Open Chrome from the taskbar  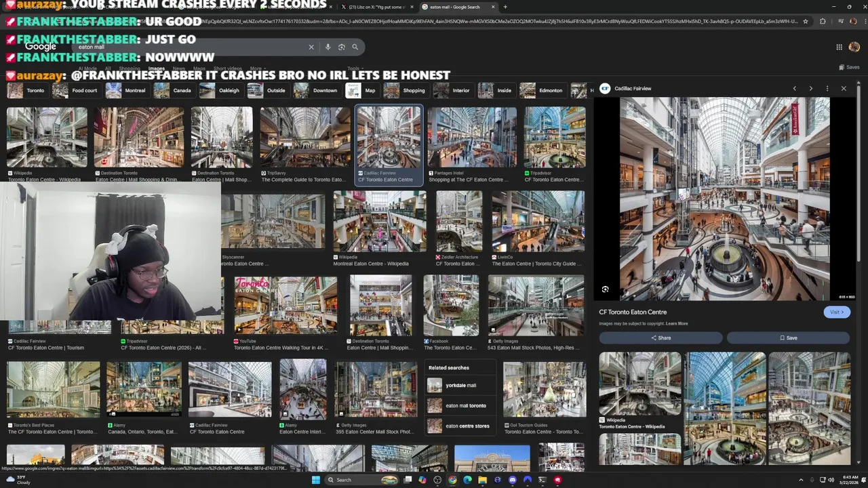[452, 480]
